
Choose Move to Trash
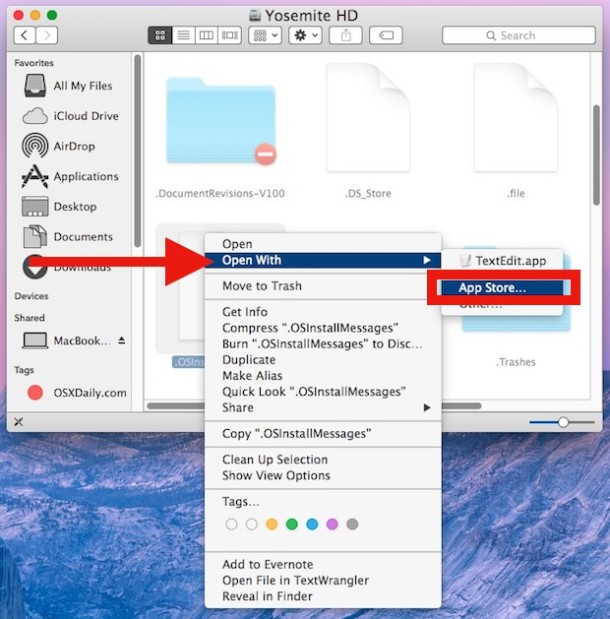click(323, 286)
